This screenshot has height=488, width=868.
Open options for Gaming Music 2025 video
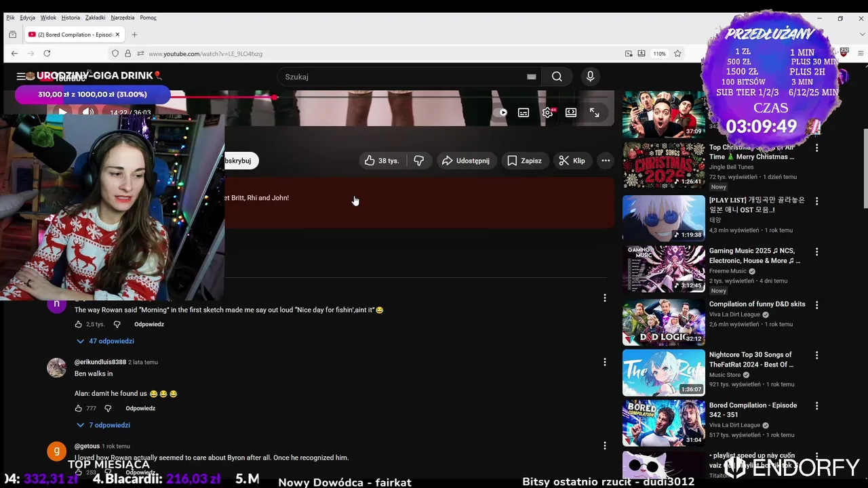click(817, 251)
